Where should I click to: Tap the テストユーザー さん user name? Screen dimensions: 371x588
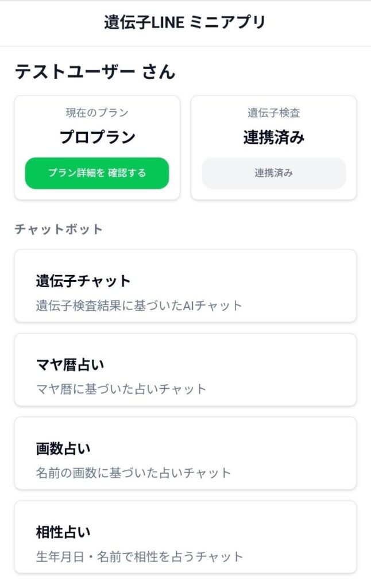pos(95,72)
